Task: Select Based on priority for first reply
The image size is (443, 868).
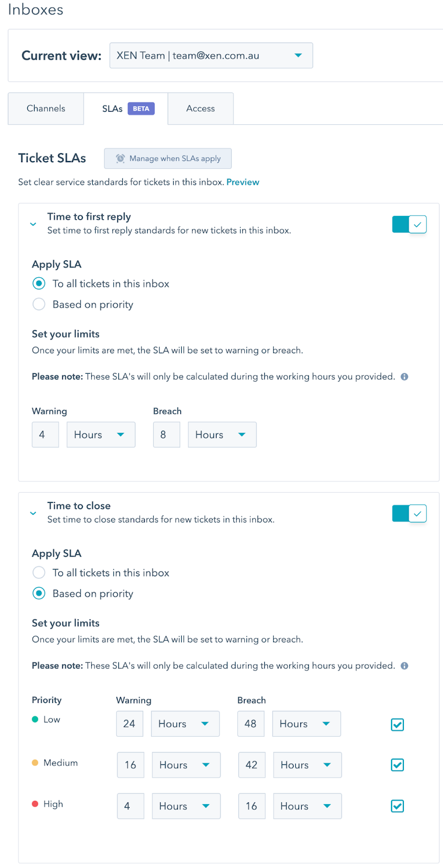Action: pos(39,304)
